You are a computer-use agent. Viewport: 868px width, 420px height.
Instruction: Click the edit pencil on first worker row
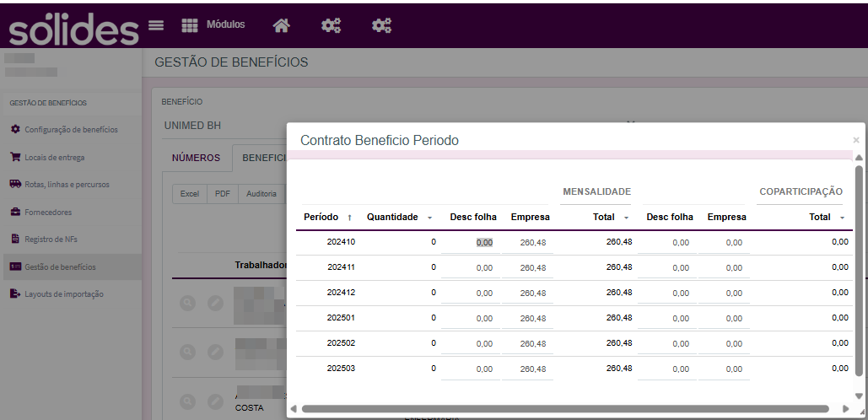point(215,303)
